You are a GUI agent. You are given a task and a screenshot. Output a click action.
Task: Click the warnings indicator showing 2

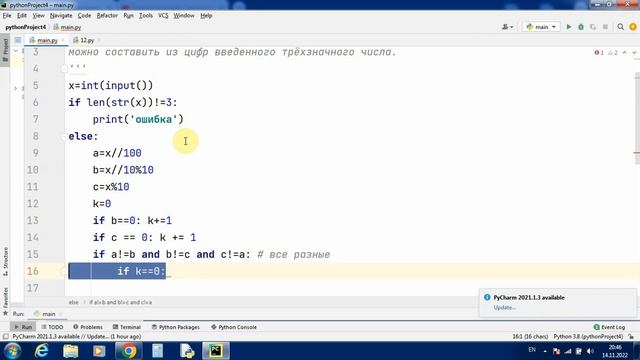613,53
